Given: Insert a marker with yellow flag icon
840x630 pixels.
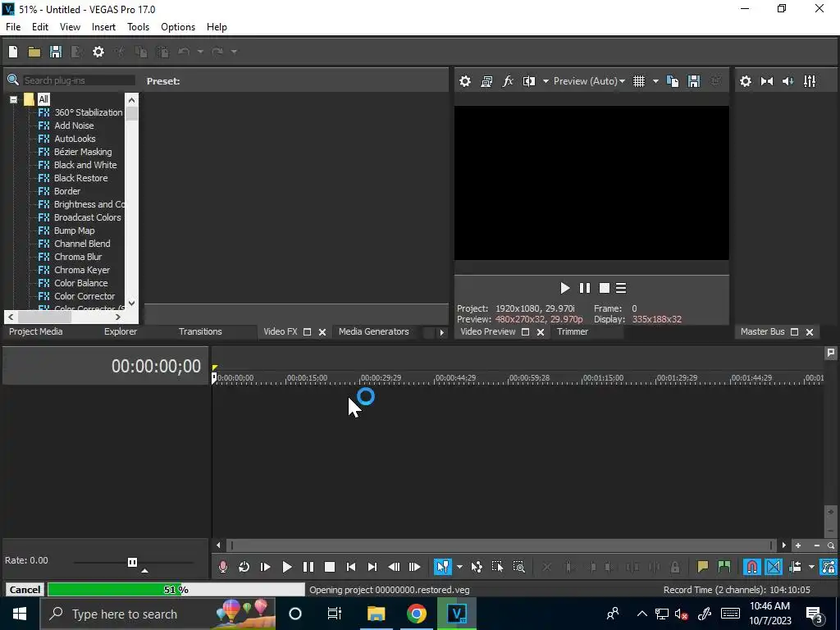Looking at the screenshot, I should click(x=703, y=567).
